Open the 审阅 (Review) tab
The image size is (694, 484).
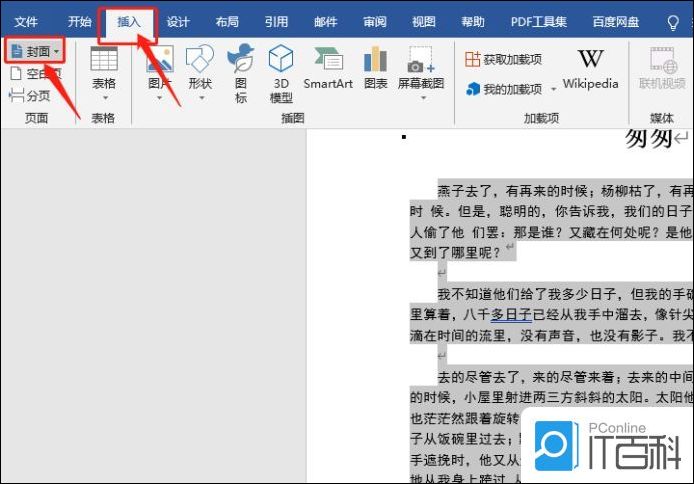(x=374, y=22)
